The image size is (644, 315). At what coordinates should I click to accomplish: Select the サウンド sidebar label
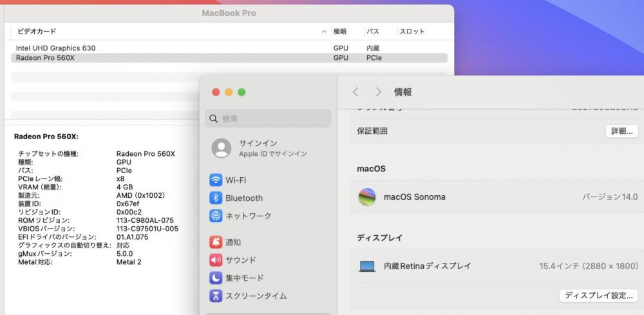click(241, 260)
